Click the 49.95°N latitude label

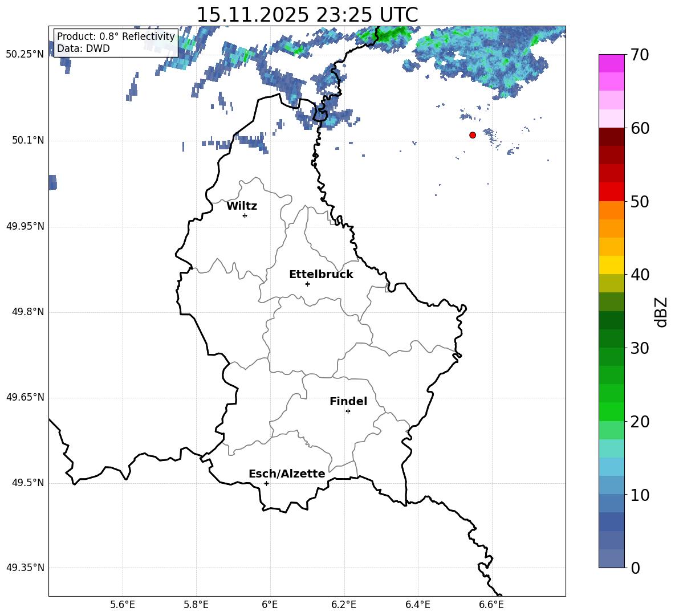25,226
